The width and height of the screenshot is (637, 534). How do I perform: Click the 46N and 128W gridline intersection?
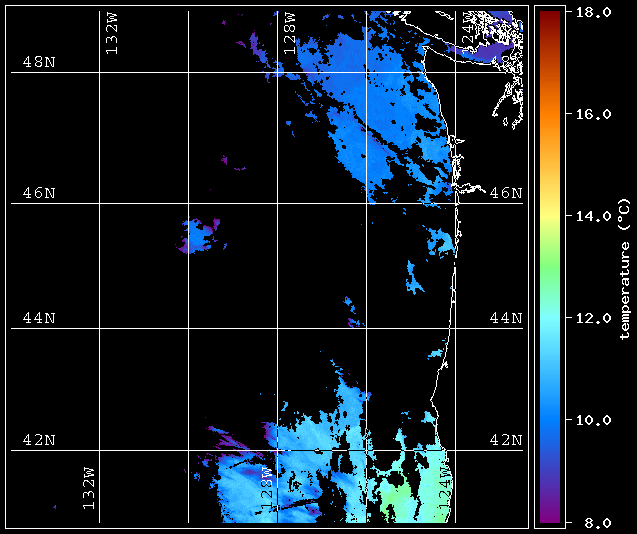pyautogui.click(x=277, y=204)
